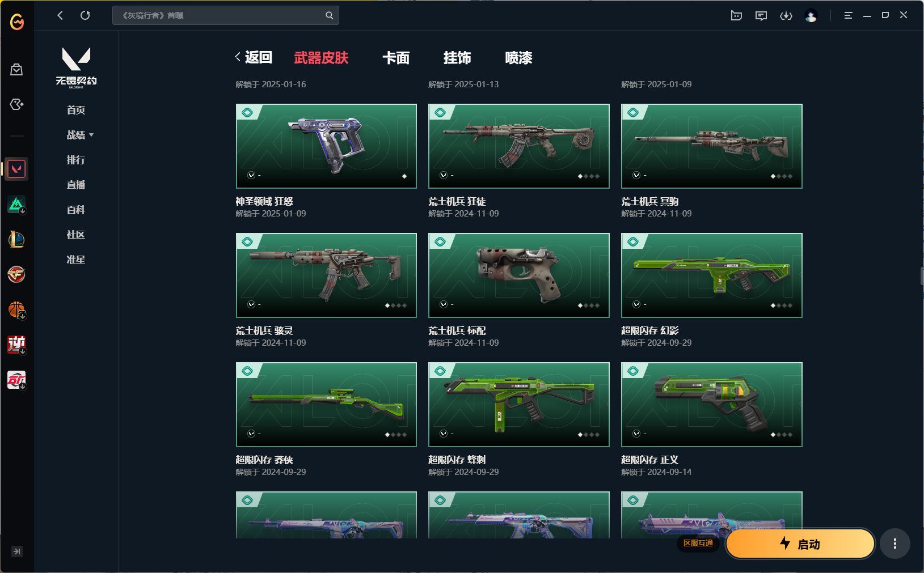924x573 pixels.
Task: Open the store bag icon in sidebar
Action: (16, 69)
